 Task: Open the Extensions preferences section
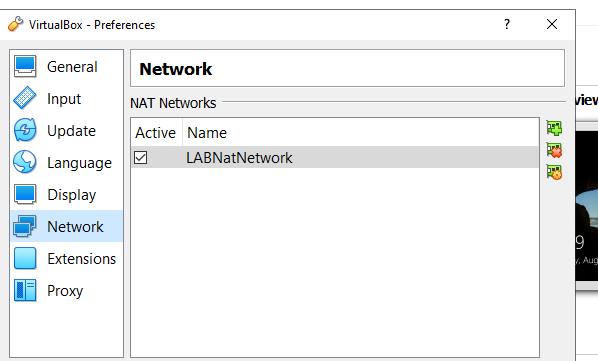(x=66, y=258)
